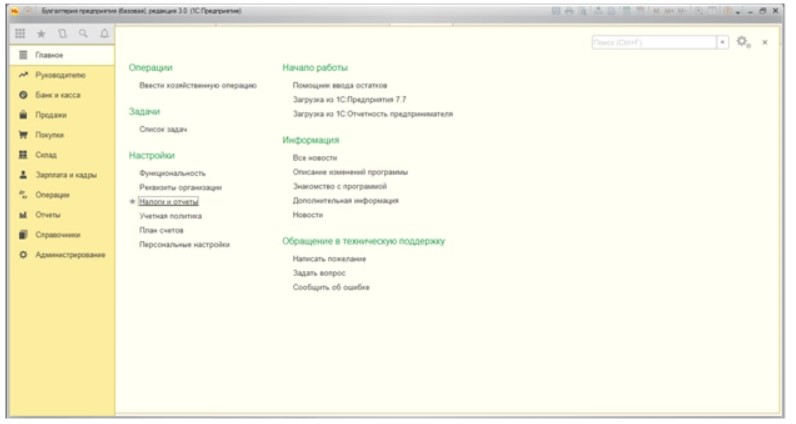Open Налоги и отчеты link

[x=168, y=202]
